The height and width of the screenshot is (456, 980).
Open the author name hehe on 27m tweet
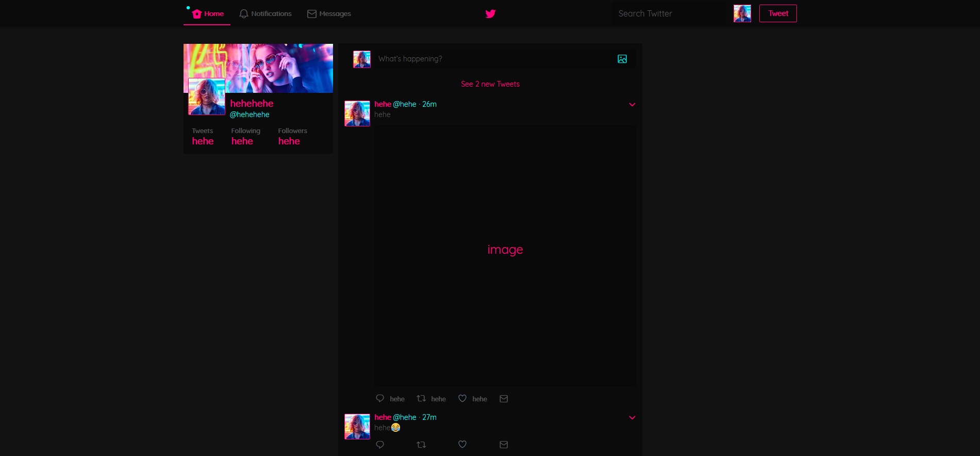[383, 417]
